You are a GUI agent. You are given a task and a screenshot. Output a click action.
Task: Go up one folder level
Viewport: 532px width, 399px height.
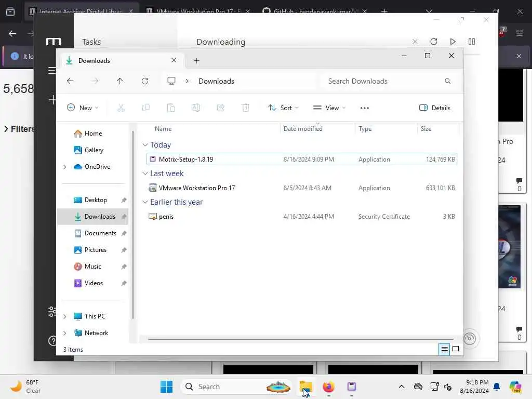click(120, 81)
